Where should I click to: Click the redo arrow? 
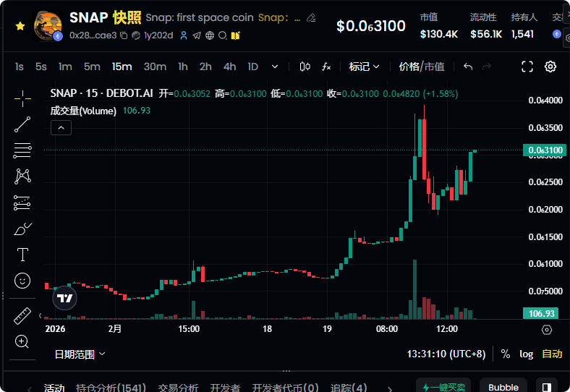(x=487, y=67)
